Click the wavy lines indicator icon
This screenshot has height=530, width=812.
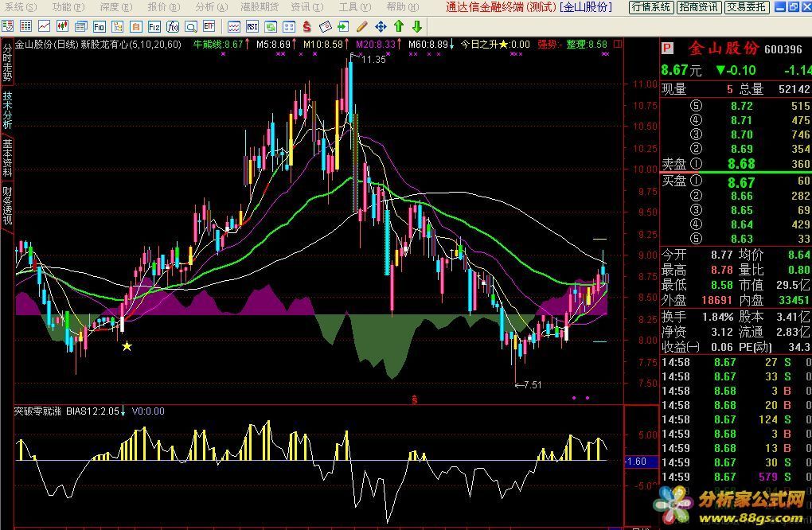(x=234, y=26)
